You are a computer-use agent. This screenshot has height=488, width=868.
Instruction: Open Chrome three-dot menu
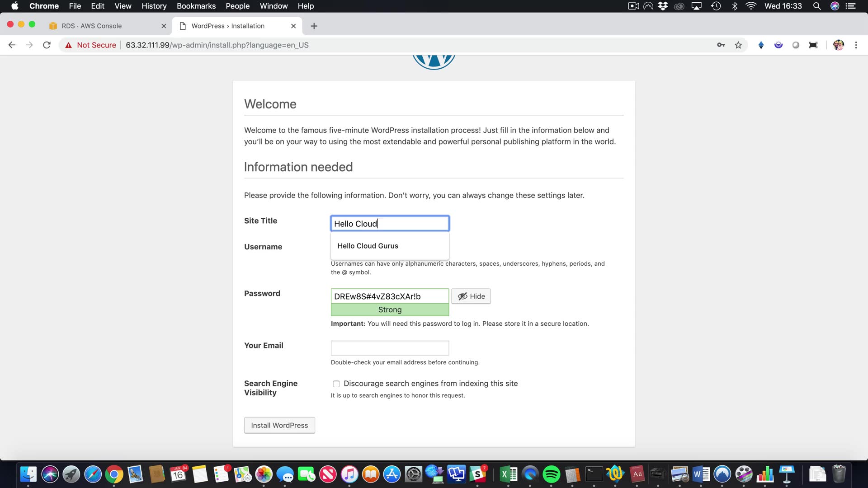856,45
